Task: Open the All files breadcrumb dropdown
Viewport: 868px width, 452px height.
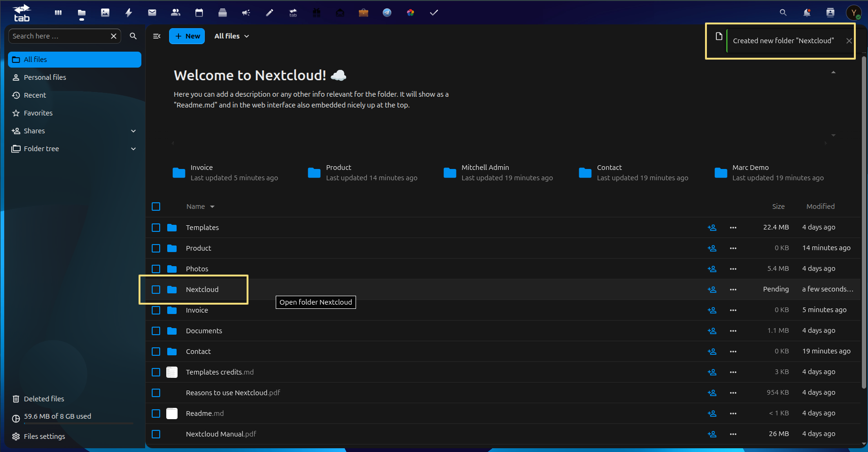Action: (x=232, y=36)
